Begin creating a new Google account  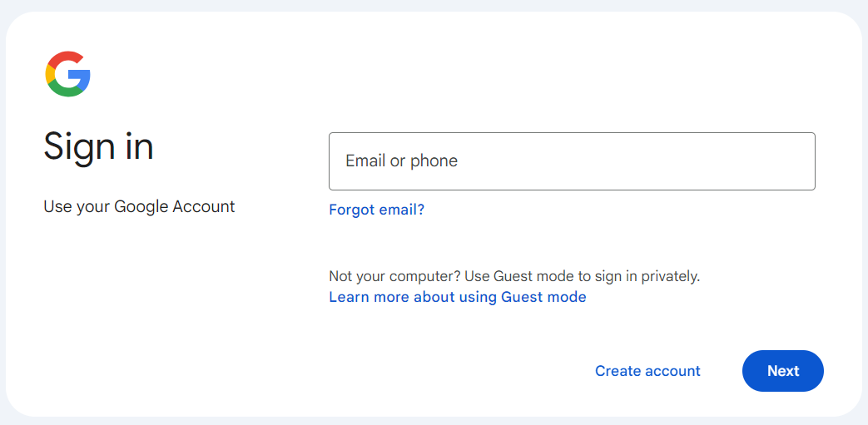coord(647,371)
